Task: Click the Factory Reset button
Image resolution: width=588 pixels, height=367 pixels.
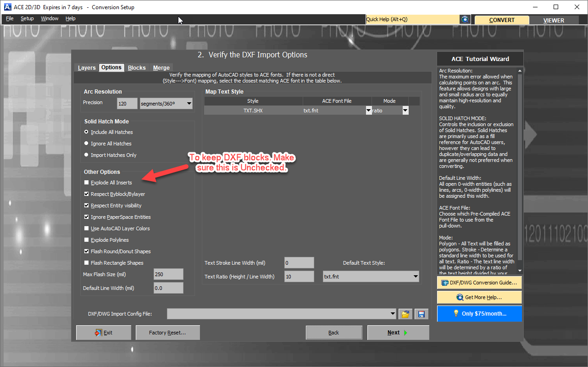Action: [x=167, y=333]
